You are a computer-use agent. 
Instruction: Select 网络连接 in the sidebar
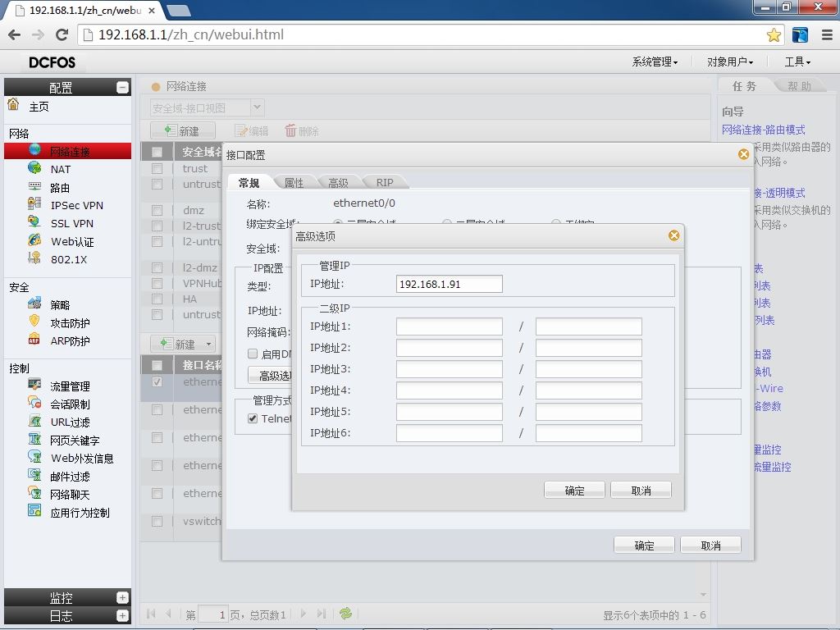pos(67,151)
